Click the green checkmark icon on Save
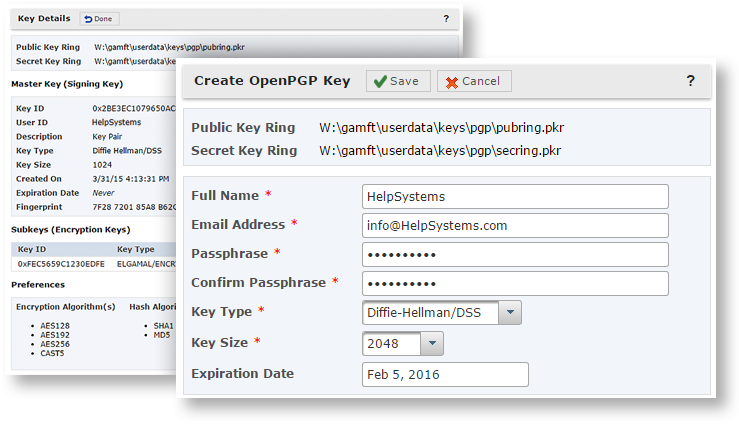The image size is (739, 430). pyautogui.click(x=380, y=82)
